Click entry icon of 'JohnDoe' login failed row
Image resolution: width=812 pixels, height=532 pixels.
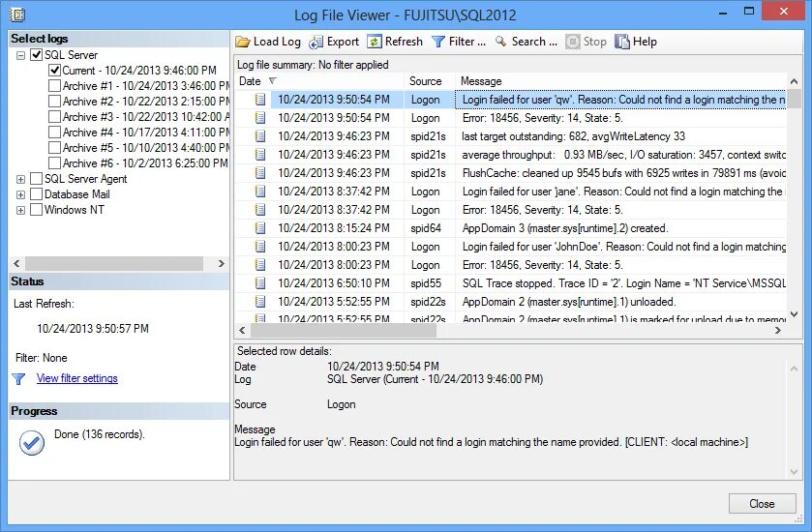(260, 247)
